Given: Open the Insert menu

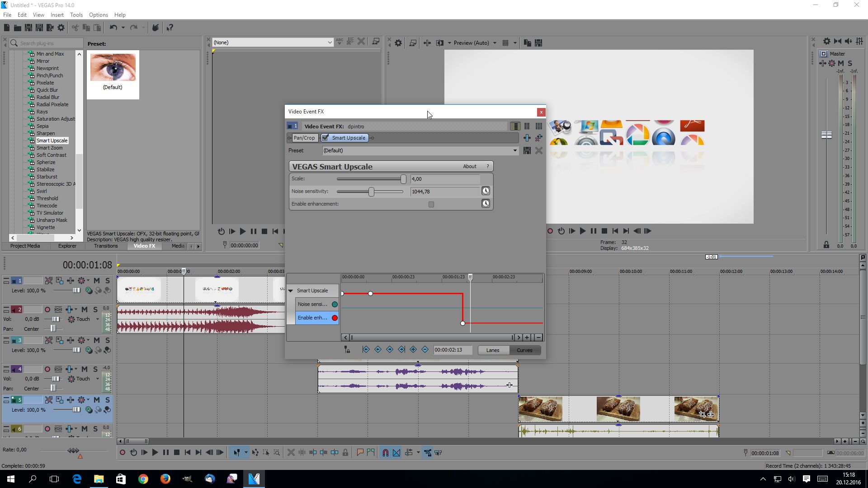Looking at the screenshot, I should (57, 15).
